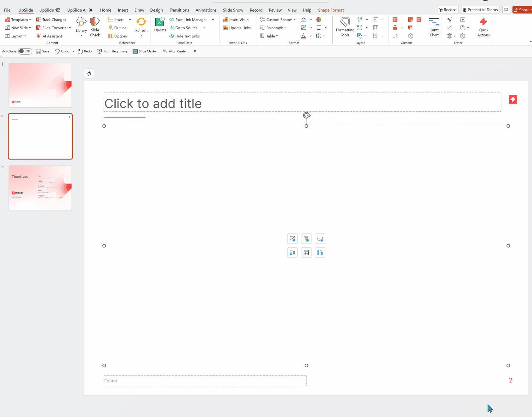This screenshot has width=532, height=417.
Task: Open the Excel Link Manager dropdown arrow
Action: [213, 20]
